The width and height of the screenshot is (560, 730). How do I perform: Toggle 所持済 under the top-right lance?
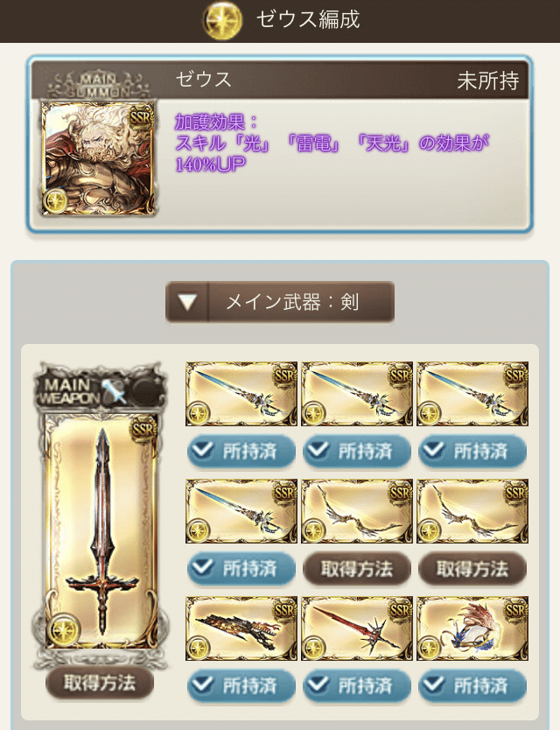[x=472, y=451]
